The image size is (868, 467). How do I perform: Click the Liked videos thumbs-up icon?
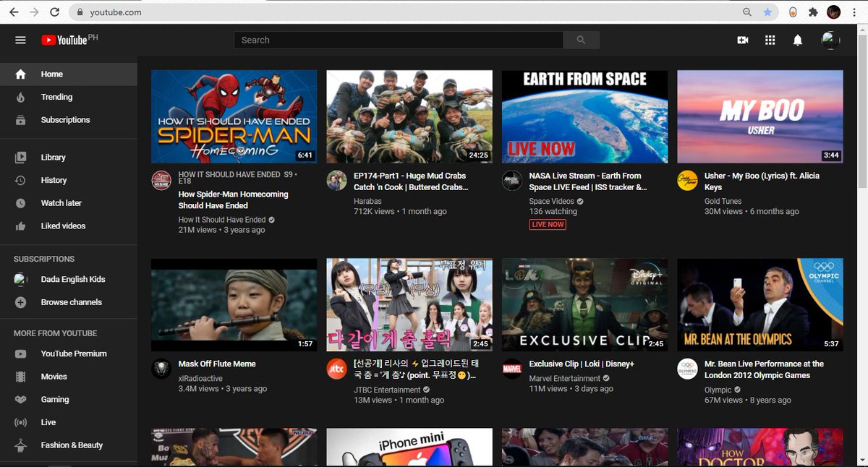pos(22,226)
